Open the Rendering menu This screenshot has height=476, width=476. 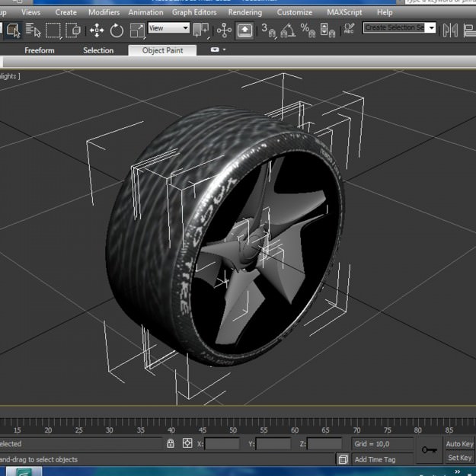[245, 12]
